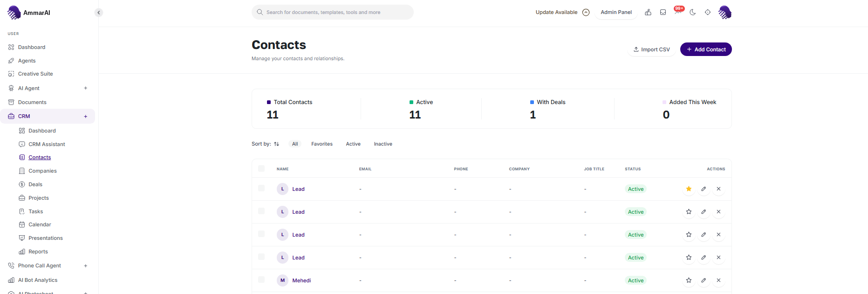Viewport: 868px width, 294px height.
Task: Toggle the sort order arrows
Action: [276, 144]
